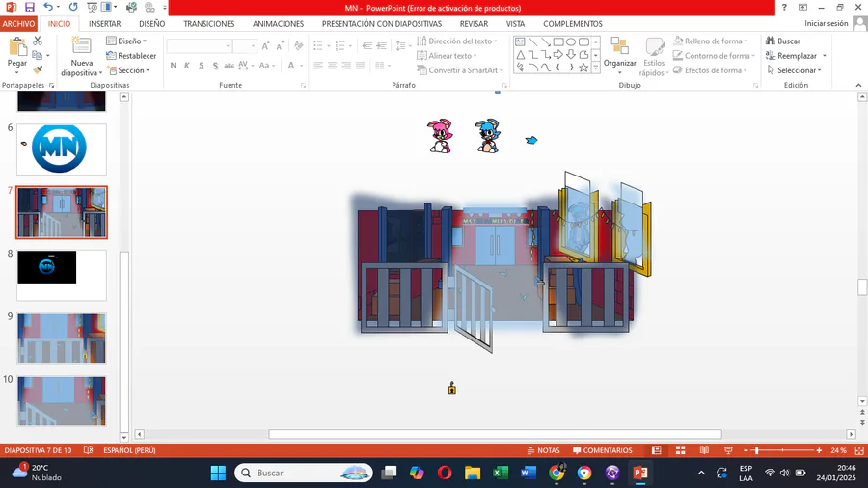The image size is (868, 488).
Task: Click the Save icon in quick access toolbar
Action: tap(29, 7)
